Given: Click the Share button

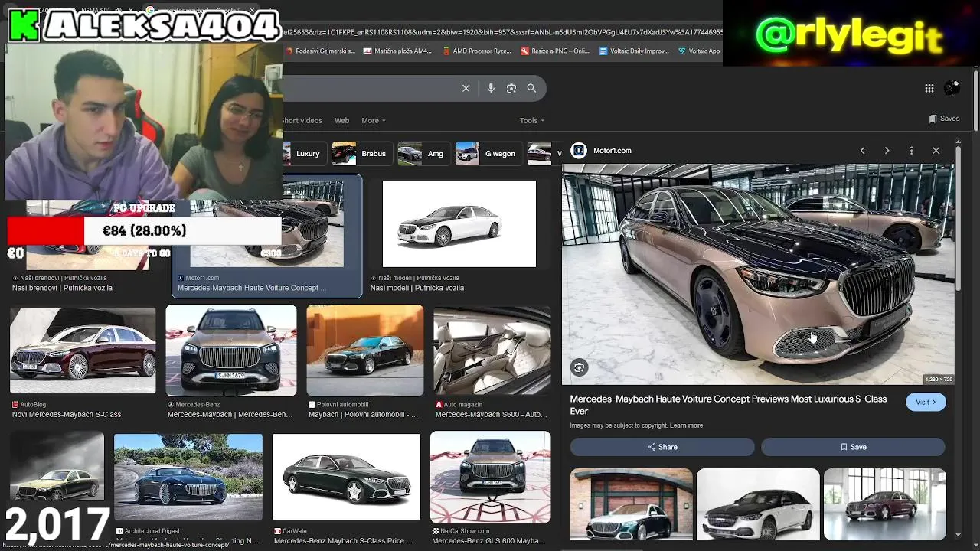Looking at the screenshot, I should (662, 447).
